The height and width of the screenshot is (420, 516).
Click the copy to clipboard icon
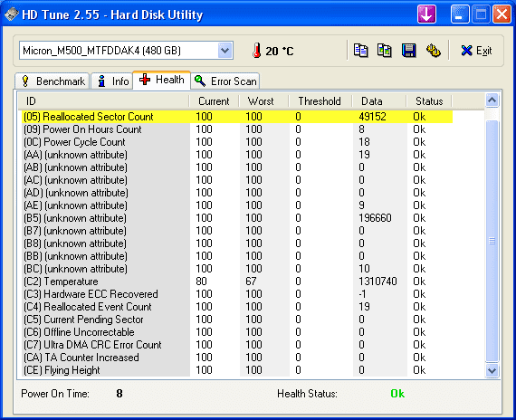tap(360, 51)
